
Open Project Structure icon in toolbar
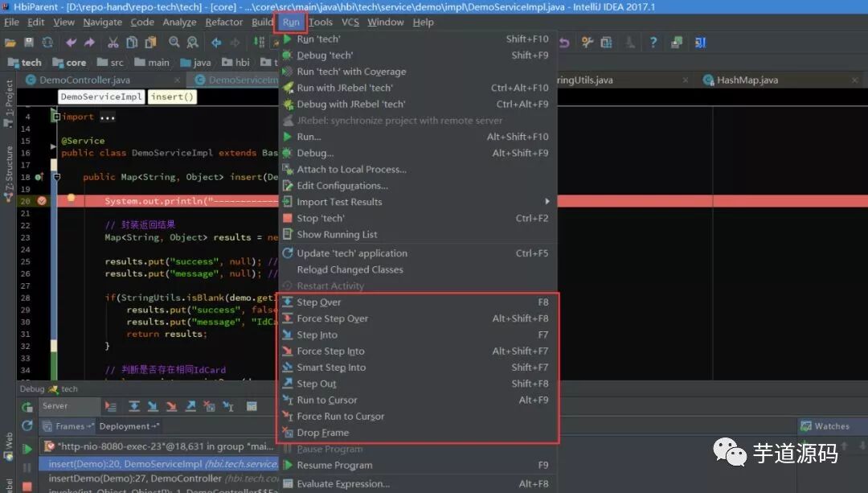607,43
